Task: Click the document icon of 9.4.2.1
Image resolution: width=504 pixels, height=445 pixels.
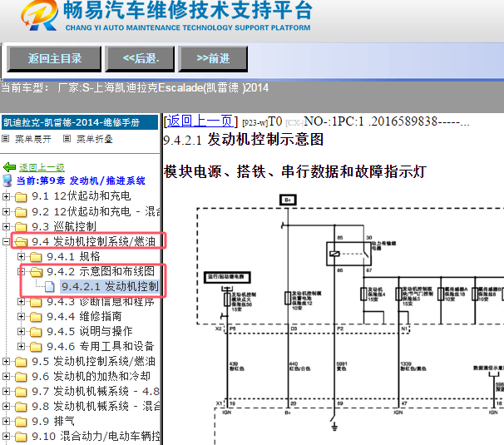Action: (x=50, y=286)
